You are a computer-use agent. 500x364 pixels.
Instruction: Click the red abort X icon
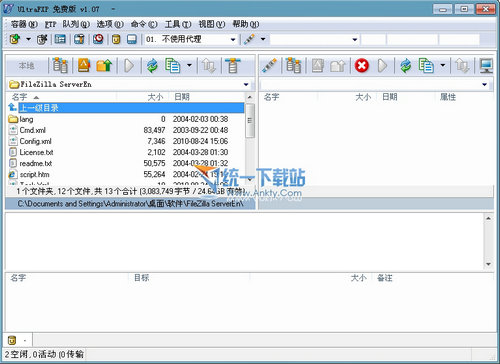point(362,65)
